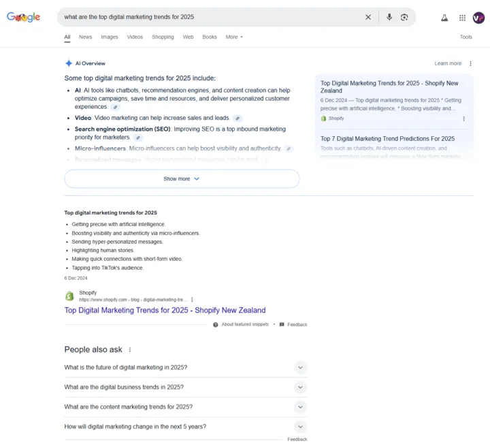
Task: Click About featured snippets question icon
Action: coord(215,325)
